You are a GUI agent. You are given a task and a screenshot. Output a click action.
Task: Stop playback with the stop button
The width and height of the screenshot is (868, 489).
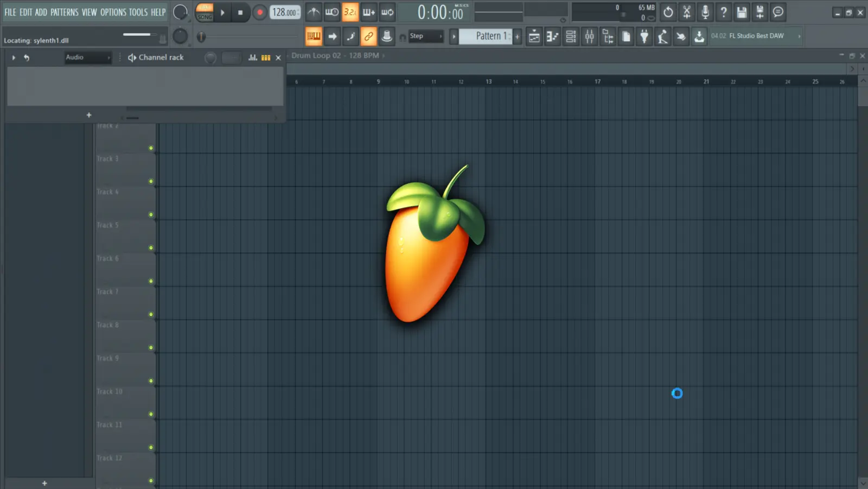240,12
